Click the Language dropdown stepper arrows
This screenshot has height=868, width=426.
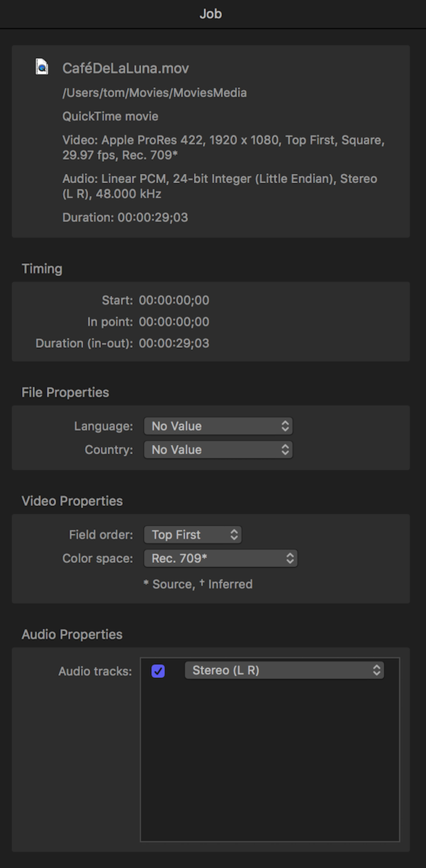(285, 426)
